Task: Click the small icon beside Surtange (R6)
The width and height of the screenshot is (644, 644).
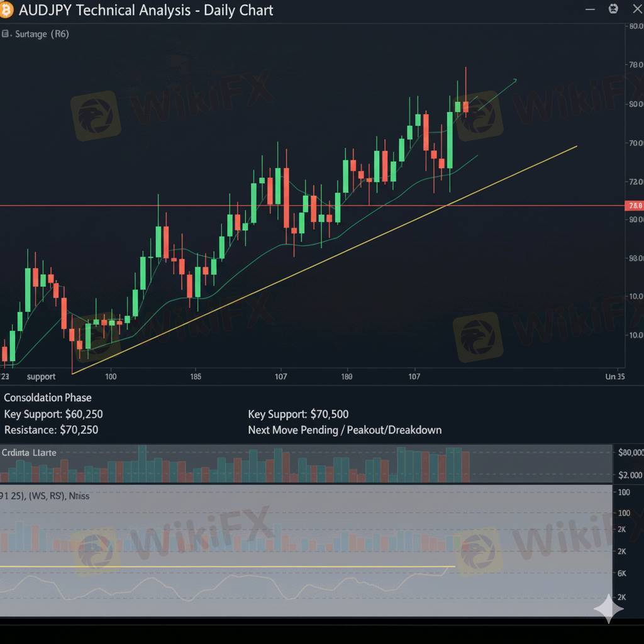Action: coord(5,34)
